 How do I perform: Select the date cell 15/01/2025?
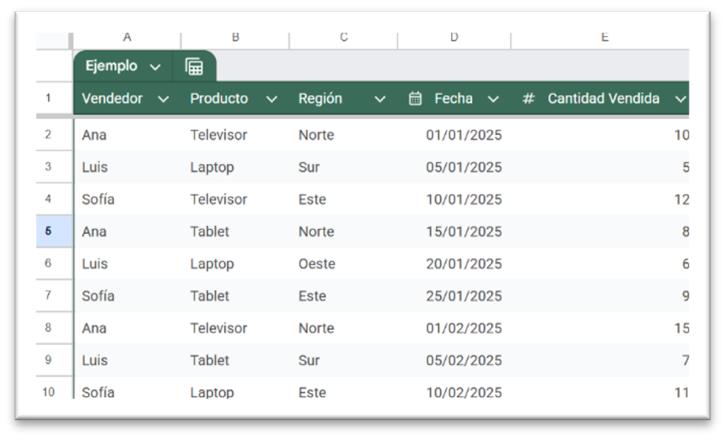click(x=464, y=232)
